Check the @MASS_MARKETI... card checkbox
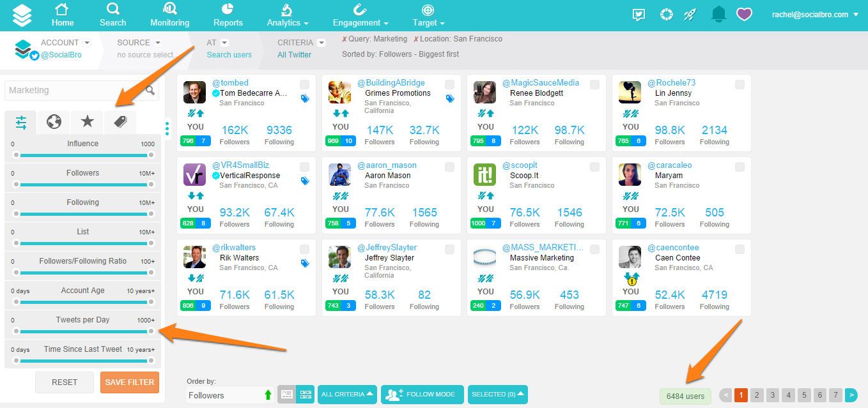Screen dimensions: 868x408 (594, 249)
